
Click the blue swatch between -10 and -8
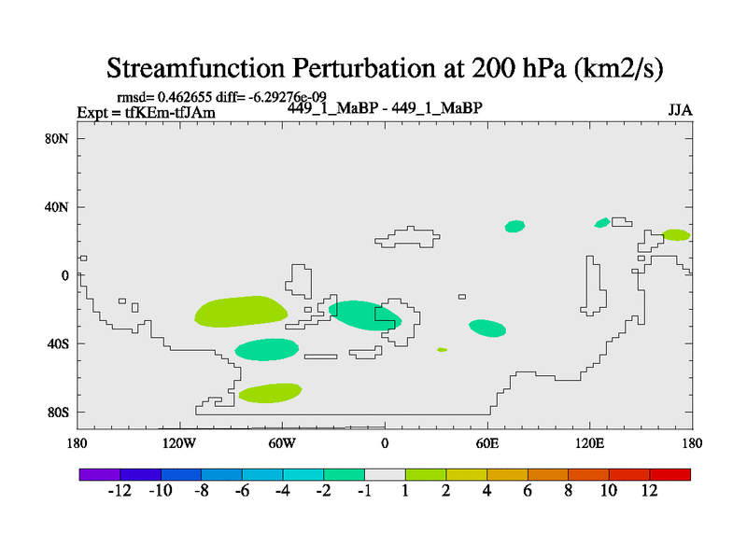click(x=181, y=474)
